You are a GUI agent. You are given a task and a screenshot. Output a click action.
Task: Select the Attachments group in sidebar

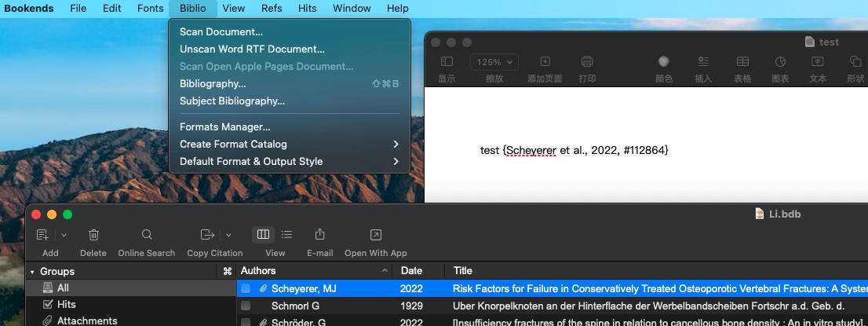131,321
